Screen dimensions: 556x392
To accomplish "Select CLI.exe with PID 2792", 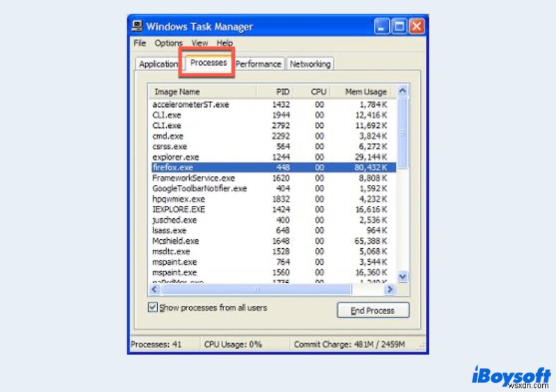I will 273,125.
